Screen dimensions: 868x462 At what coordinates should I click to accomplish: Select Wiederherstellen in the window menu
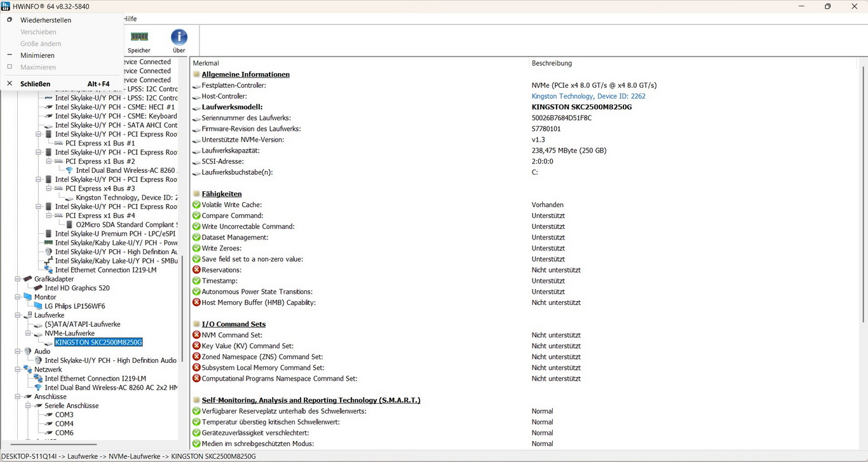[45, 20]
